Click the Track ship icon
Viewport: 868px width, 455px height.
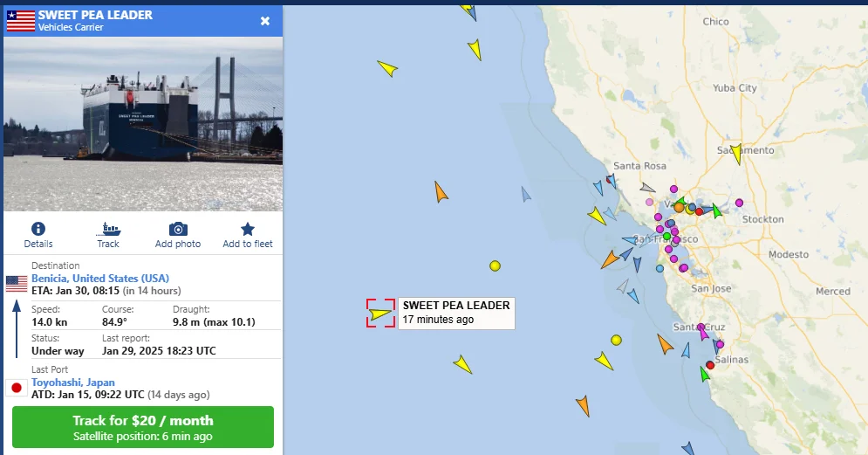click(x=108, y=230)
